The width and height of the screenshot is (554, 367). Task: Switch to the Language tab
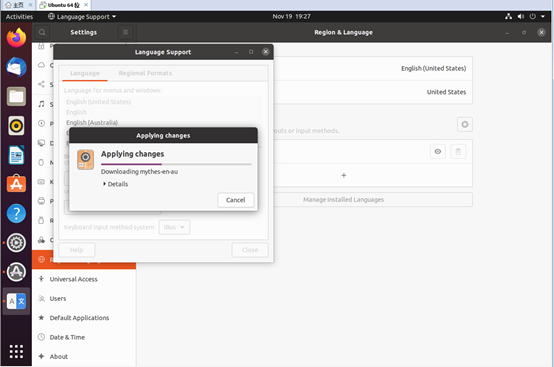click(x=85, y=73)
